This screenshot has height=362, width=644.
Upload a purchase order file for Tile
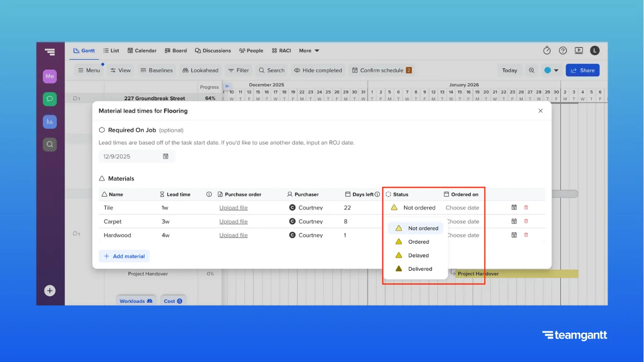click(233, 207)
